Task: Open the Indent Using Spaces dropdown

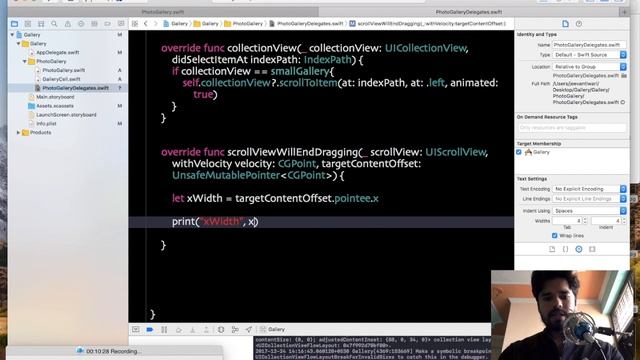Action: [x=589, y=211]
